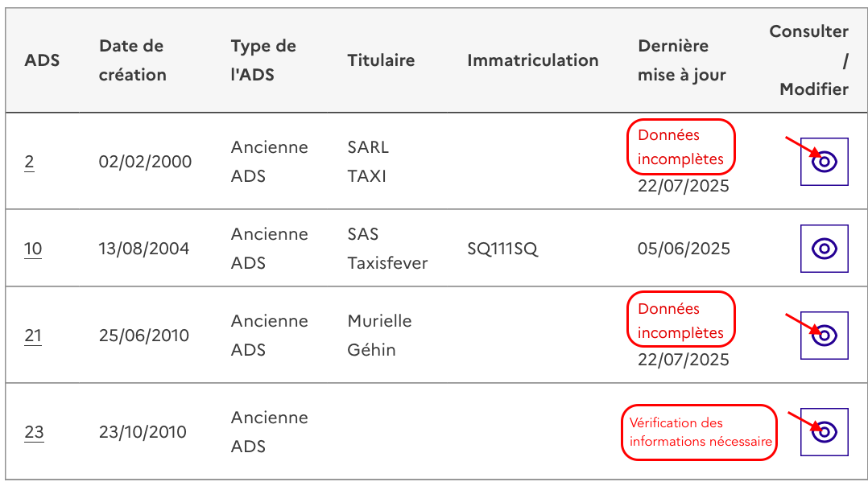Select the Dernière mise à jour header
The width and height of the screenshot is (868, 486).
tap(682, 60)
